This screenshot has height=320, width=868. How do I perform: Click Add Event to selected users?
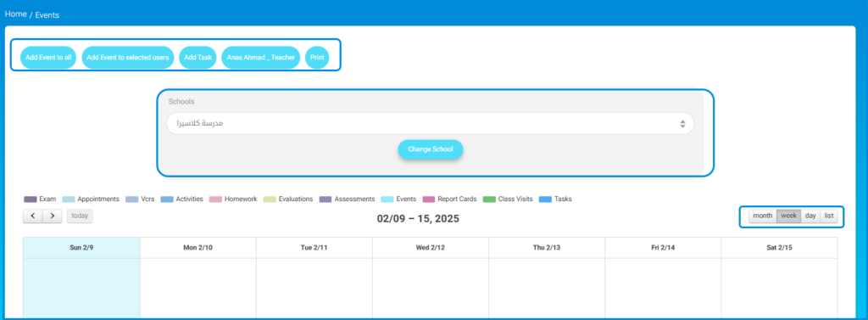click(x=128, y=58)
